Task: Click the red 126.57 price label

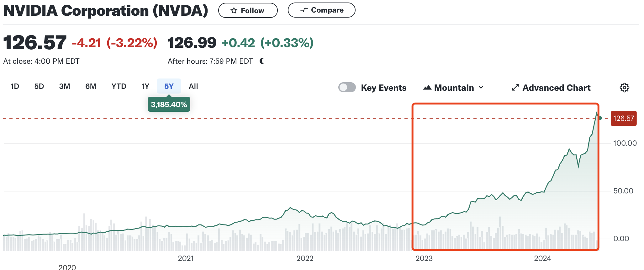Action: (x=623, y=118)
